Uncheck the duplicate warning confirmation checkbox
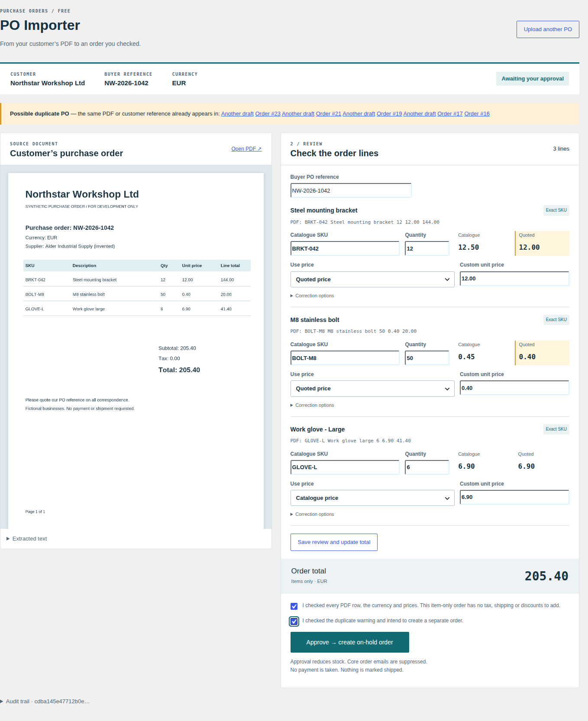Screen dimensions: 588x721 294,621
